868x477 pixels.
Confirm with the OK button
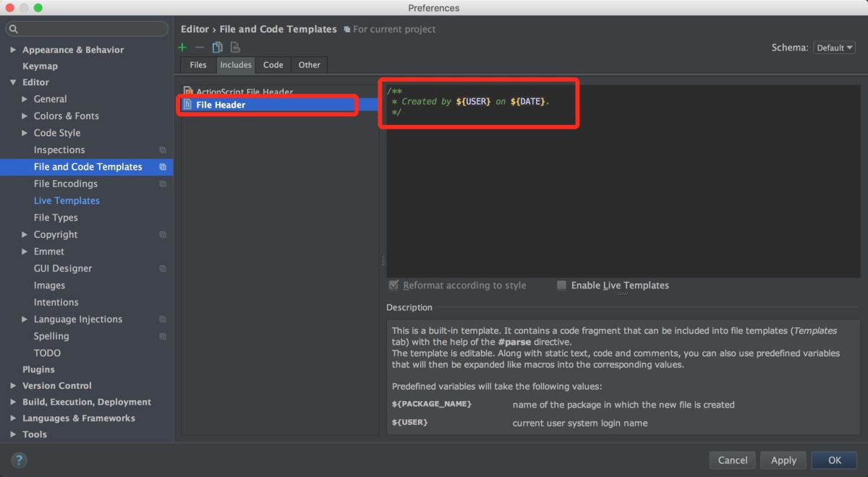(x=835, y=460)
